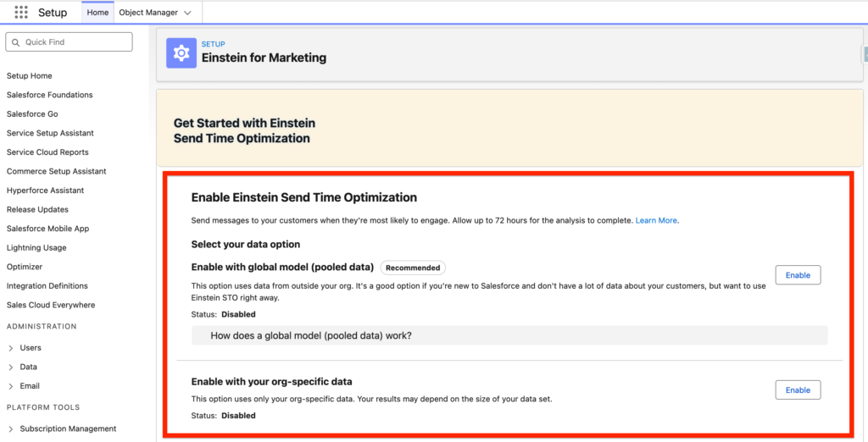Open the Object Manager dropdown chevron
Image resolution: width=868 pixels, height=442 pixels.
(x=187, y=13)
